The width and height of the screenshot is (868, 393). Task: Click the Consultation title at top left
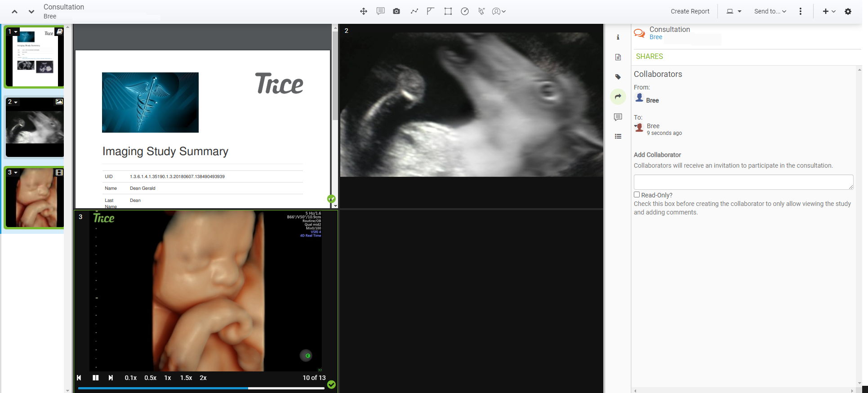pos(64,7)
